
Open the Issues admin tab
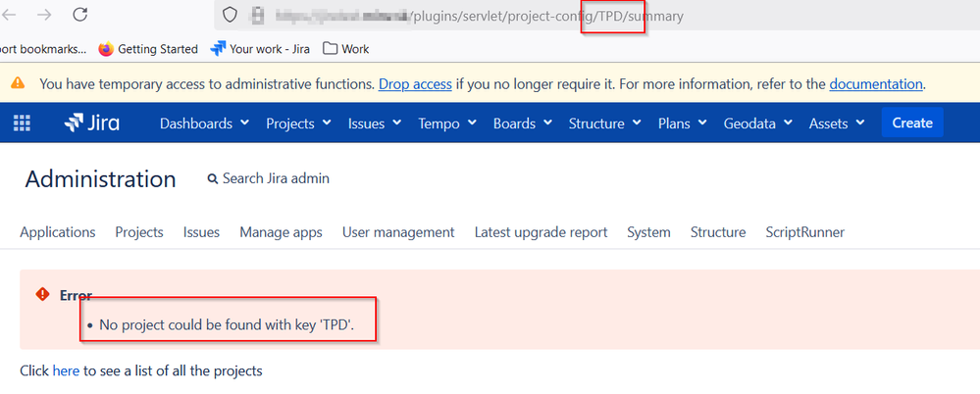pos(201,232)
